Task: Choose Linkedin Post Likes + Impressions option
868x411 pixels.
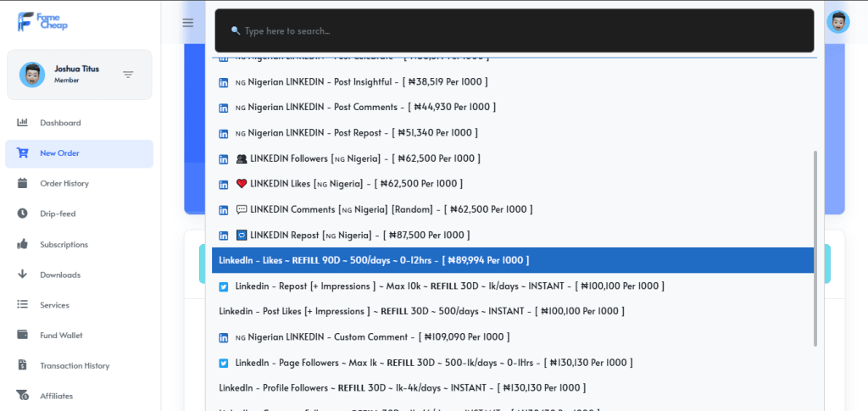Action: click(513, 312)
